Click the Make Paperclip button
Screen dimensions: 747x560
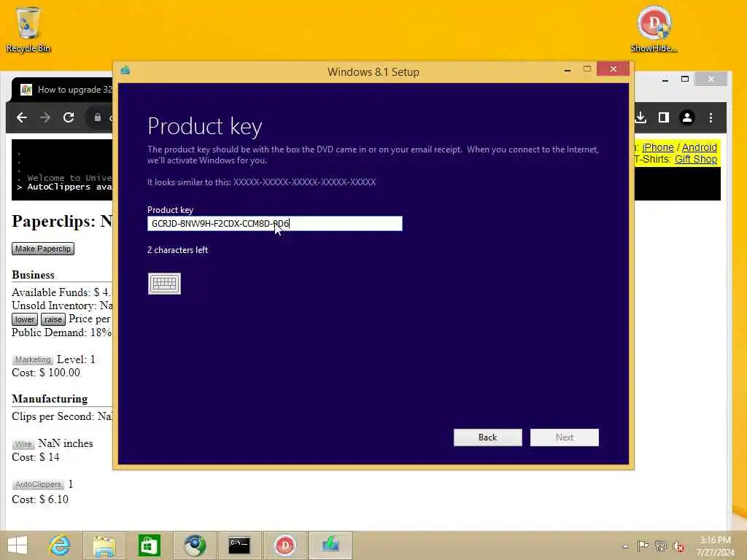point(43,249)
